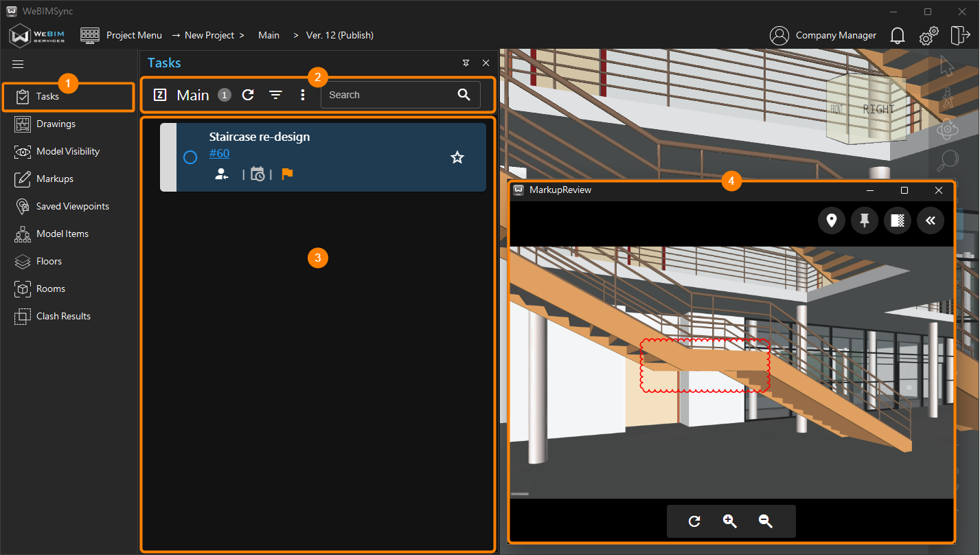Select the arrow cursor tool in viewport
Image resolution: width=980 pixels, height=555 pixels.
tap(948, 66)
